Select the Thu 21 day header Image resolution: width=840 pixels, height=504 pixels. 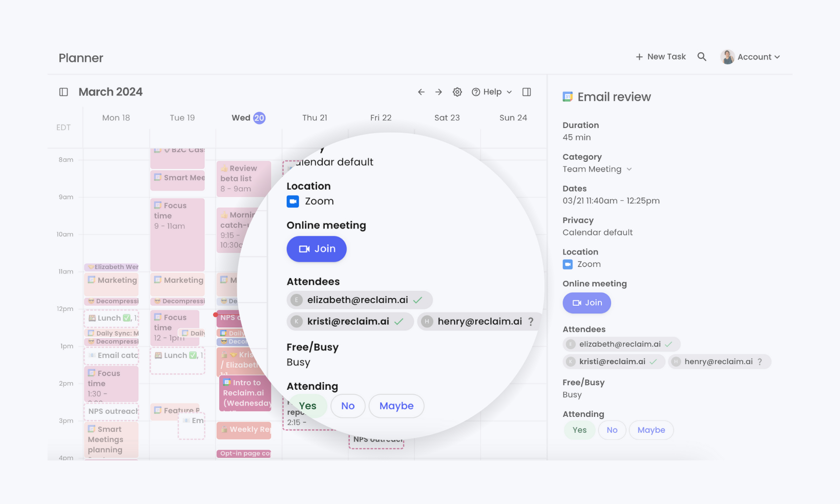click(x=314, y=118)
